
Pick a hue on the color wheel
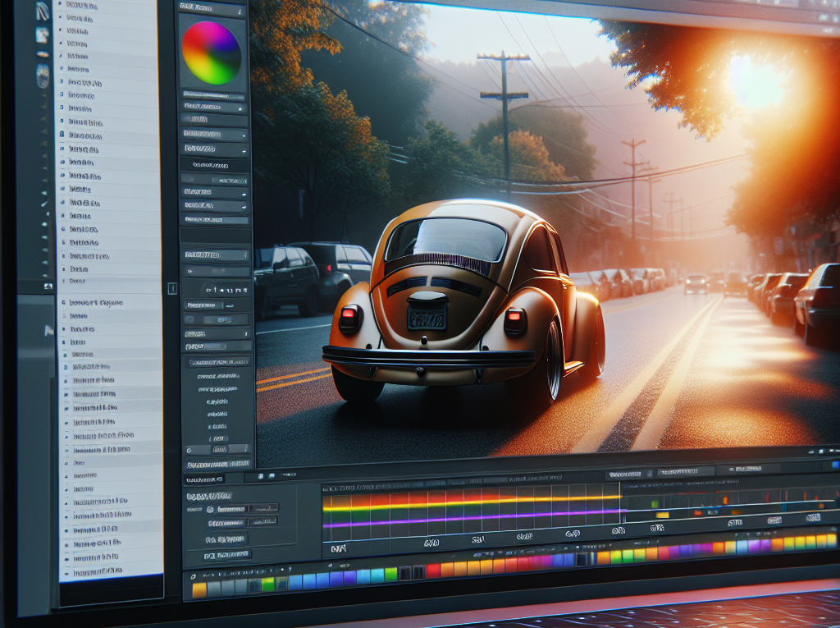click(212, 53)
